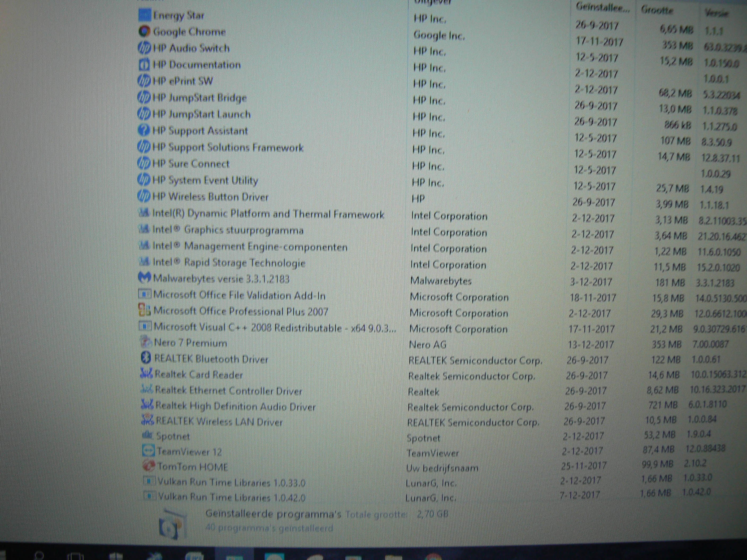Select Microsoft Office File Validation Add-In entry
The width and height of the screenshot is (747, 560).
pos(240,295)
